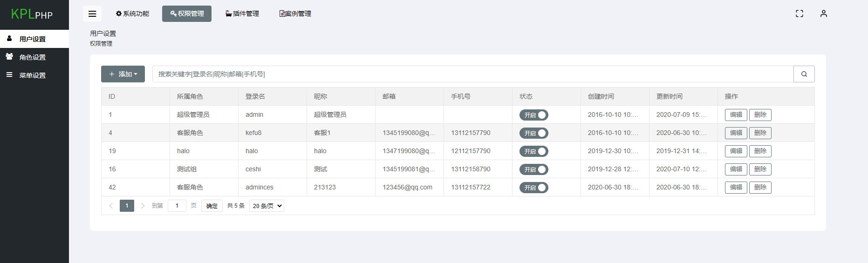Toggle the status switch for kefu8
This screenshot has width=868, height=263.
point(534,133)
